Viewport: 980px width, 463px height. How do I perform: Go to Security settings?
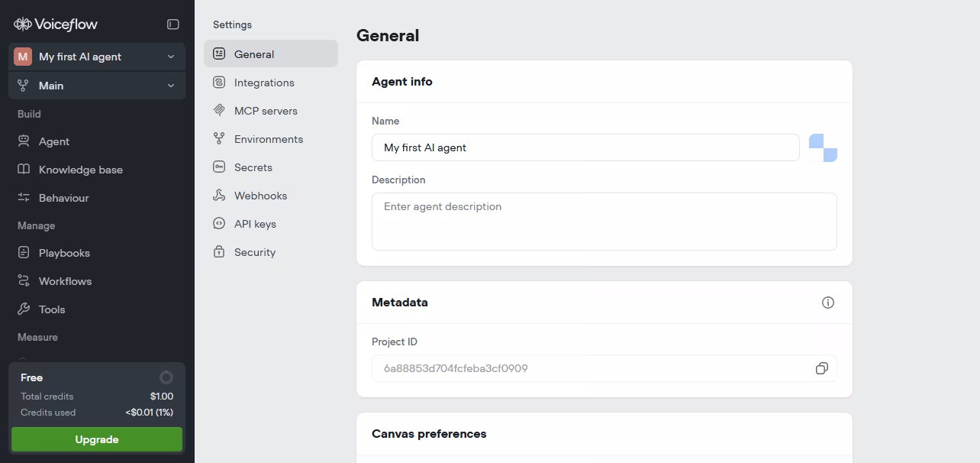tap(271, 252)
